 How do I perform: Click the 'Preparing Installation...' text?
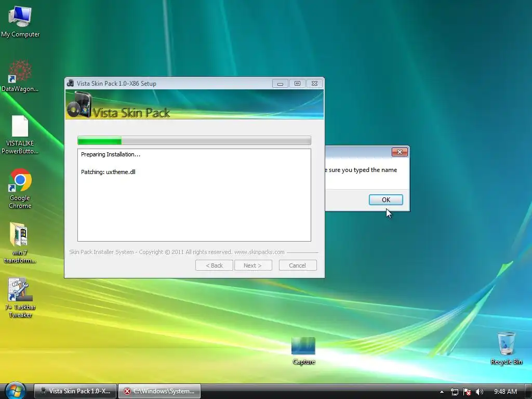coord(111,154)
